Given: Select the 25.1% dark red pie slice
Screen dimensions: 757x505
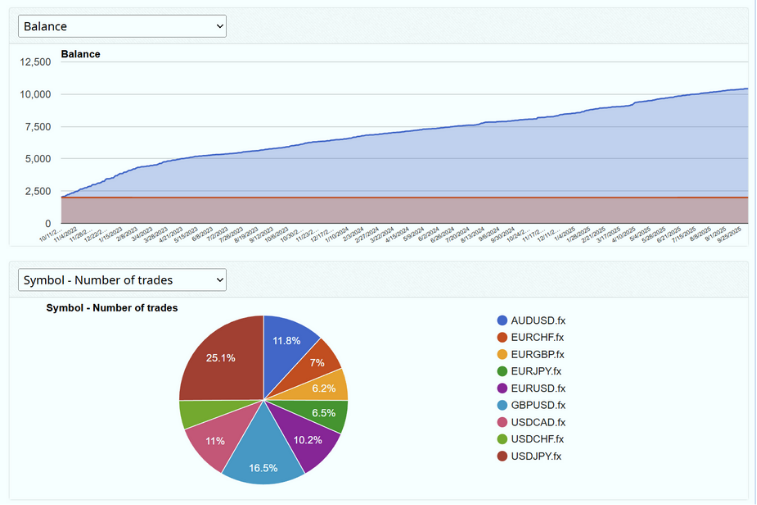Looking at the screenshot, I should [220, 358].
